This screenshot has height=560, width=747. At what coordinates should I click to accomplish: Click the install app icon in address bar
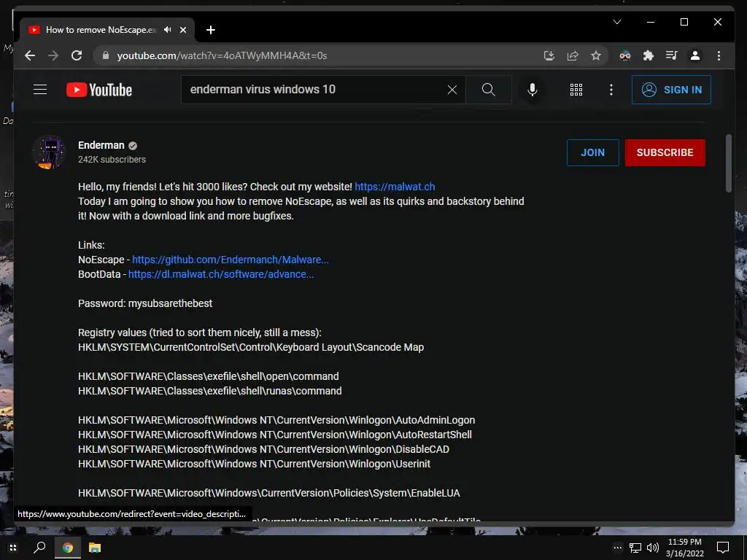(x=549, y=55)
